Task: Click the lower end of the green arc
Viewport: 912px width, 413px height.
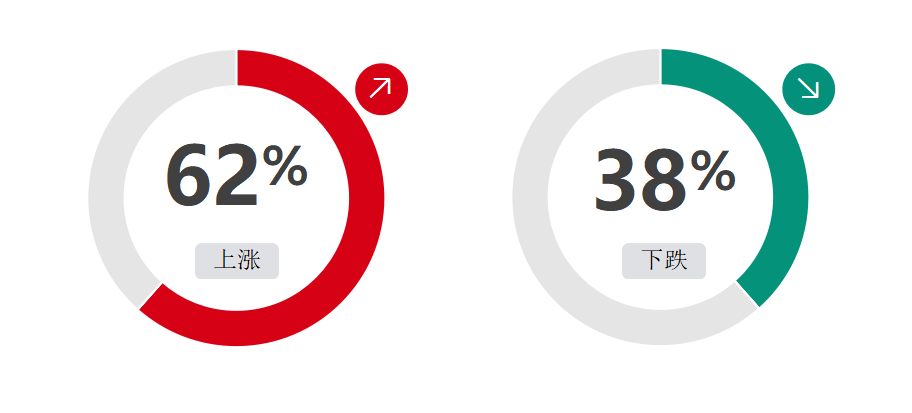Action: (748, 293)
